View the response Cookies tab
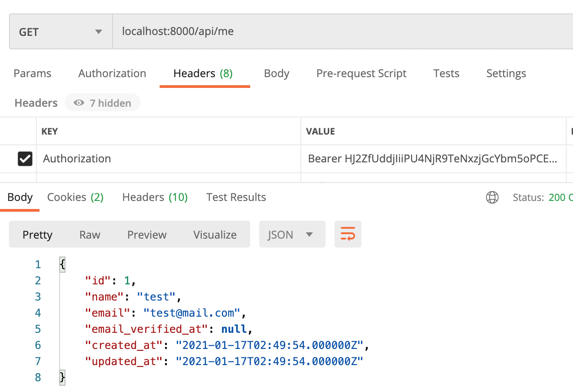 75,197
